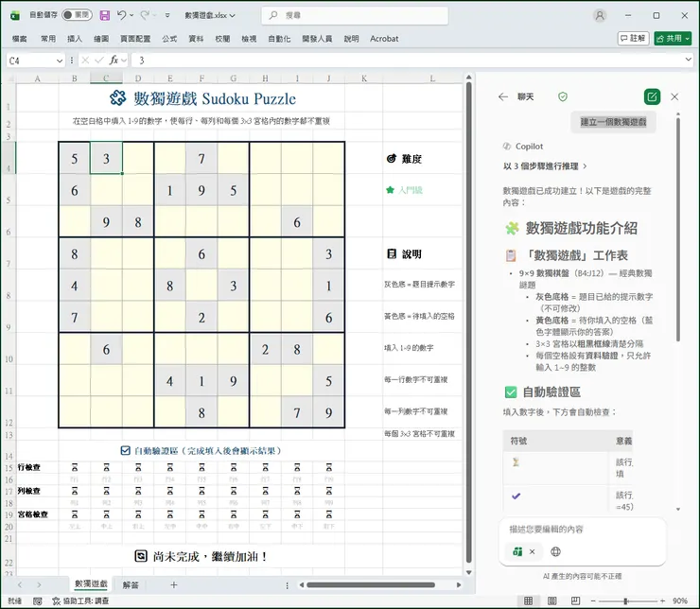Screen dimensions: 700x609
Task: Click next sheet navigation arrow
Action: 39,584
